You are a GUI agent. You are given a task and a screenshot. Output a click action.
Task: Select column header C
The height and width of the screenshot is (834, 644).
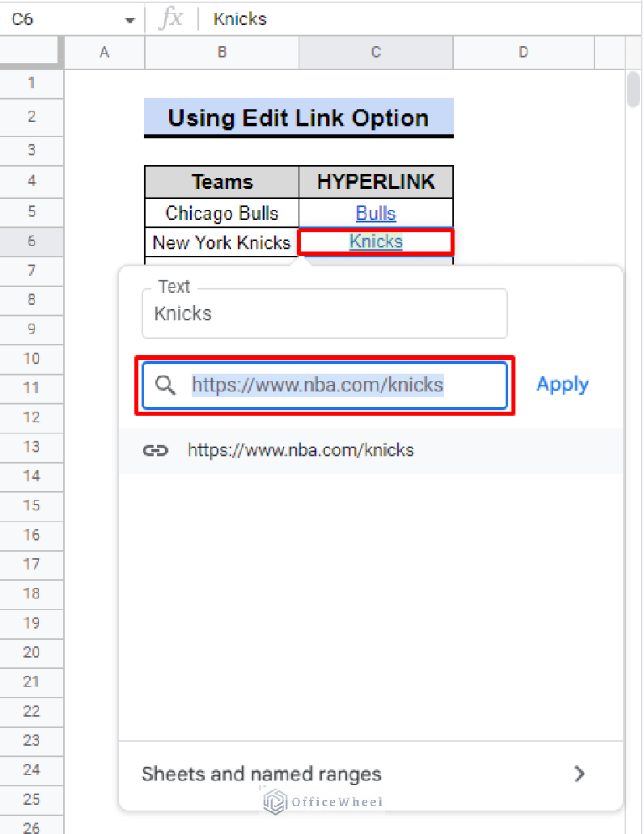(x=375, y=51)
